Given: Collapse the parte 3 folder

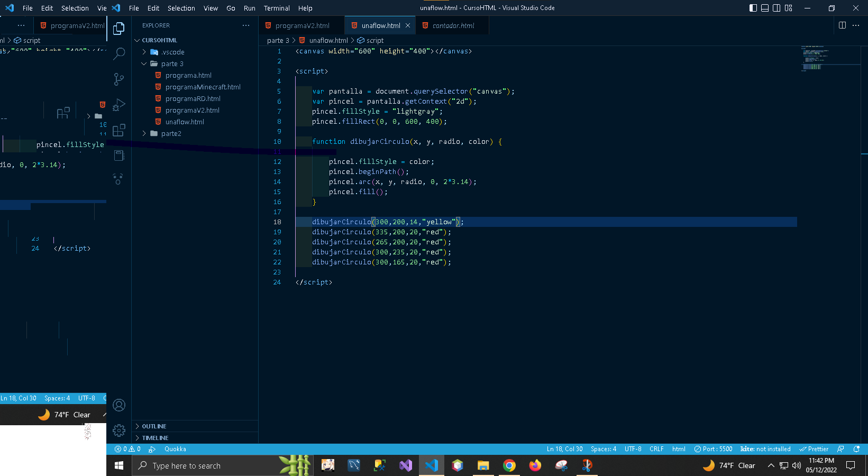Looking at the screenshot, I should (195, 63).
